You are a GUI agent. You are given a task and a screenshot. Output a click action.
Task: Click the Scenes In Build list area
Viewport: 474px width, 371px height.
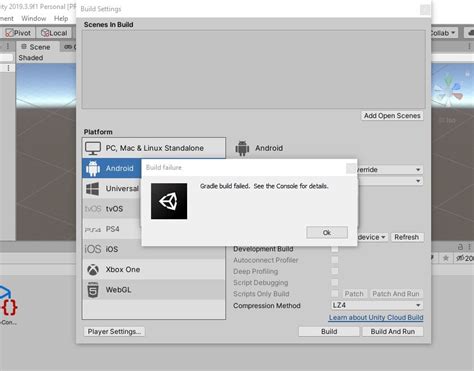(253, 69)
